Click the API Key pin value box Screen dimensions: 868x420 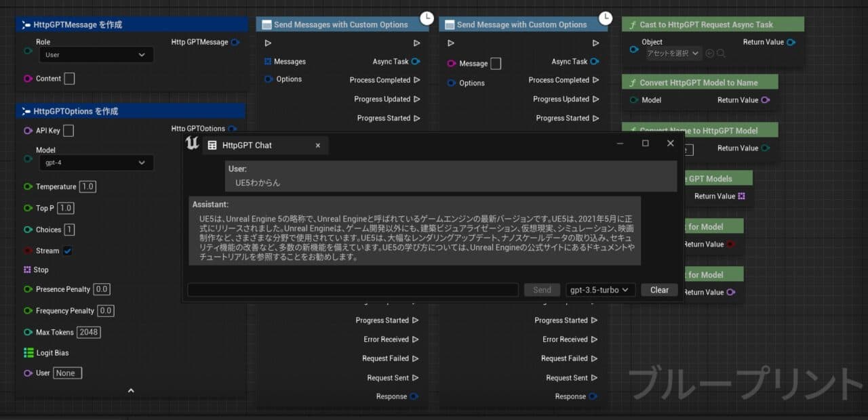pos(68,131)
